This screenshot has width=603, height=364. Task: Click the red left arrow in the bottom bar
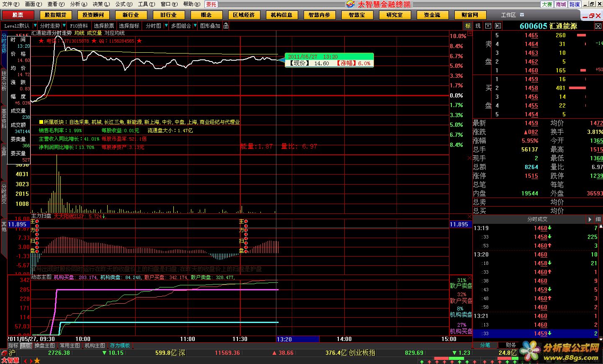[x=25, y=360]
